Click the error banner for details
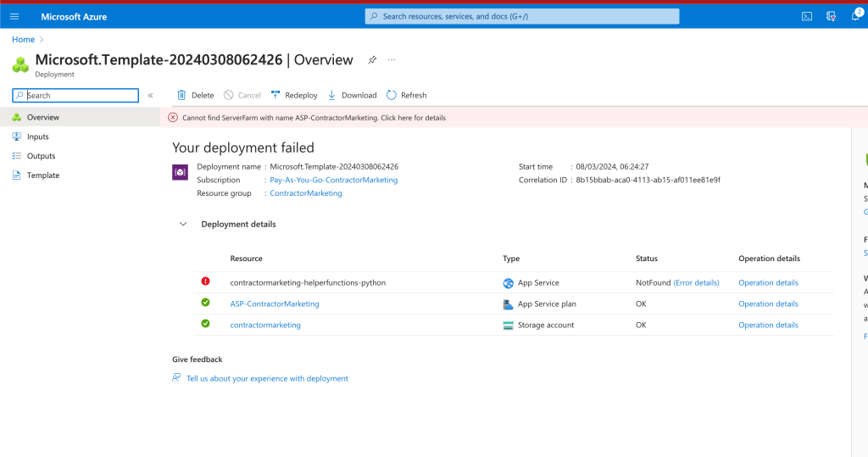868x457 pixels. click(x=515, y=118)
